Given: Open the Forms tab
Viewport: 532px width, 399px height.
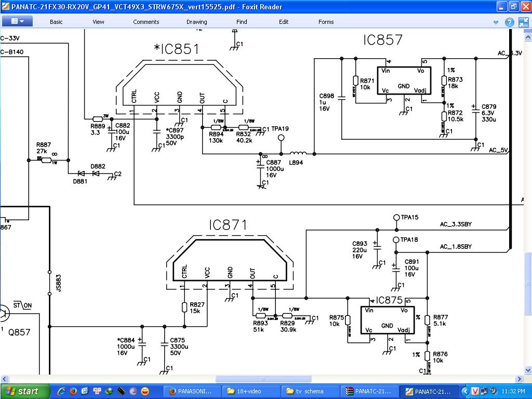Looking at the screenshot, I should 326,22.
